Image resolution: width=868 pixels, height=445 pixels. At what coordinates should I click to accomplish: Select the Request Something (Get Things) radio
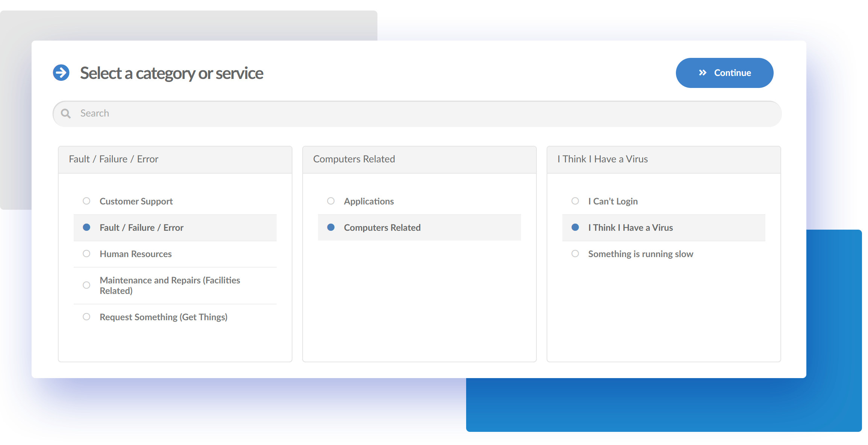86,317
